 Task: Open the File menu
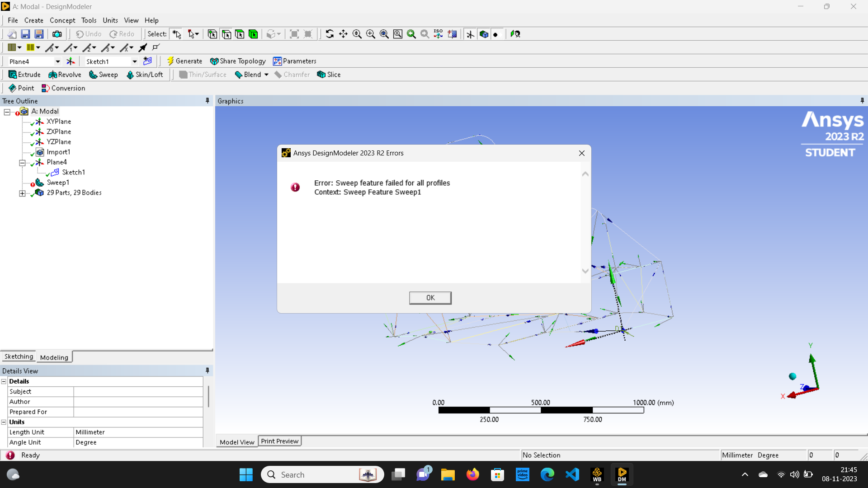coord(13,20)
